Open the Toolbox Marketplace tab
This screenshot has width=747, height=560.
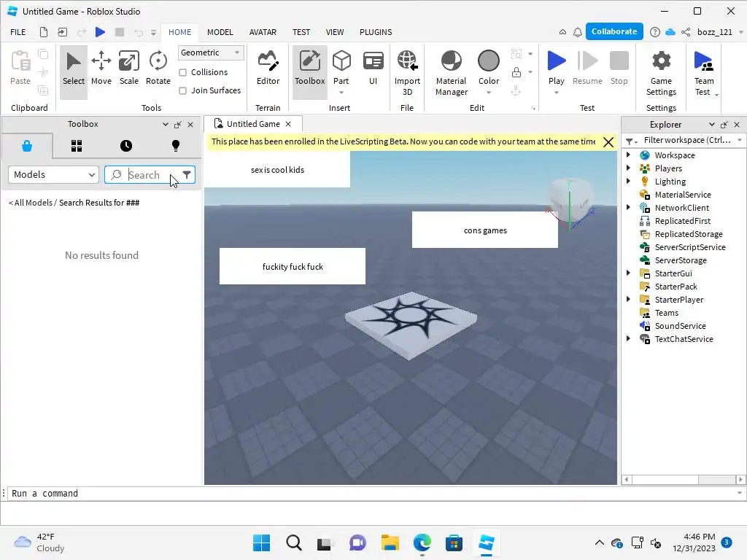pyautogui.click(x=27, y=146)
